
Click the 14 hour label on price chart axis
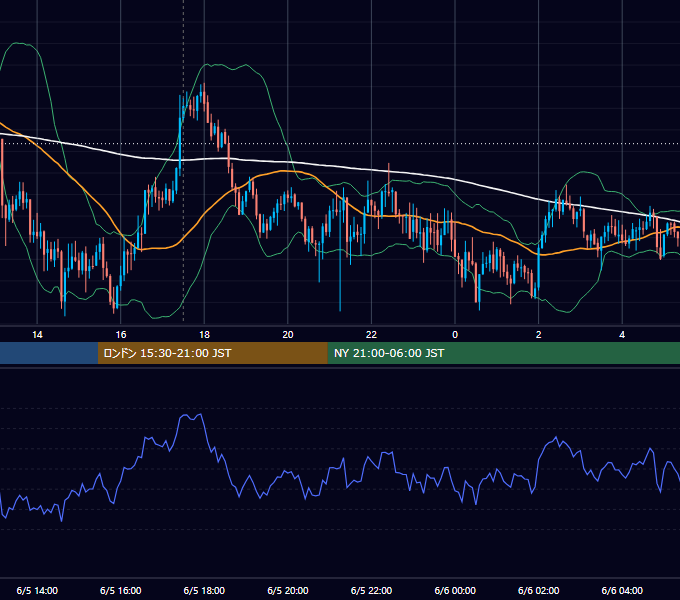37,335
